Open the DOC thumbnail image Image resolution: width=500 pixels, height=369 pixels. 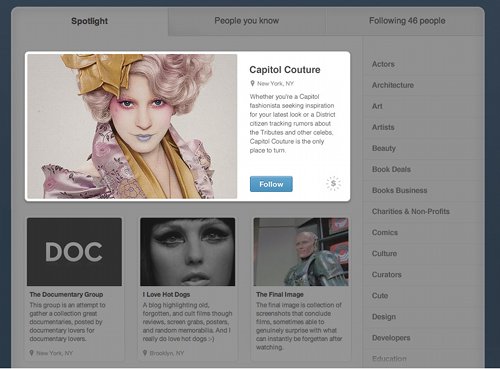click(74, 252)
